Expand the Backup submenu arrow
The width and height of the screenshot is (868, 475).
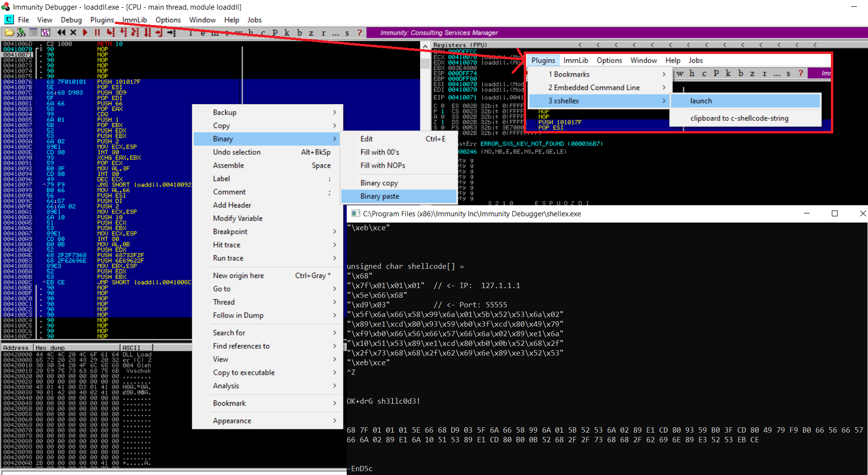point(335,112)
